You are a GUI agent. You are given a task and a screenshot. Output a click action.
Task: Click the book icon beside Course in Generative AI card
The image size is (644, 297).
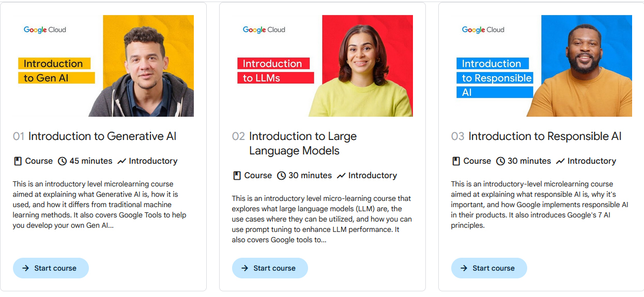18,161
